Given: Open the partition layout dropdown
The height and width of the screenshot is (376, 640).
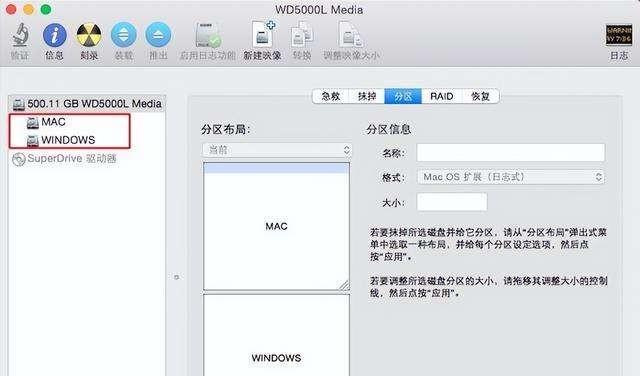Looking at the screenshot, I should (x=277, y=150).
